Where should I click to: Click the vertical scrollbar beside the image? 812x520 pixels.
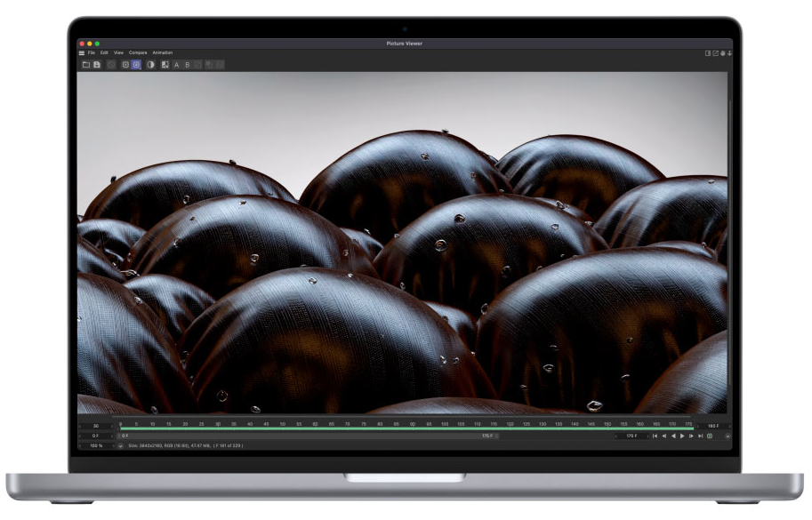[729, 242]
